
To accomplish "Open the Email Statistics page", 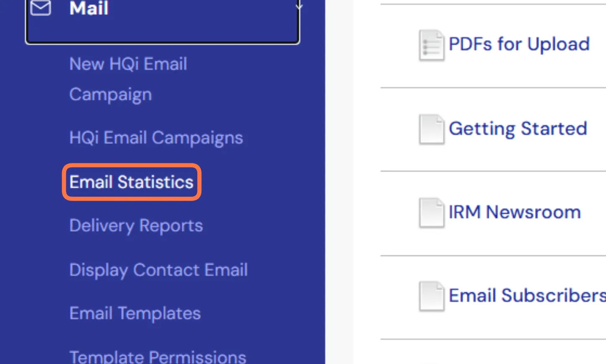I will pos(132,182).
